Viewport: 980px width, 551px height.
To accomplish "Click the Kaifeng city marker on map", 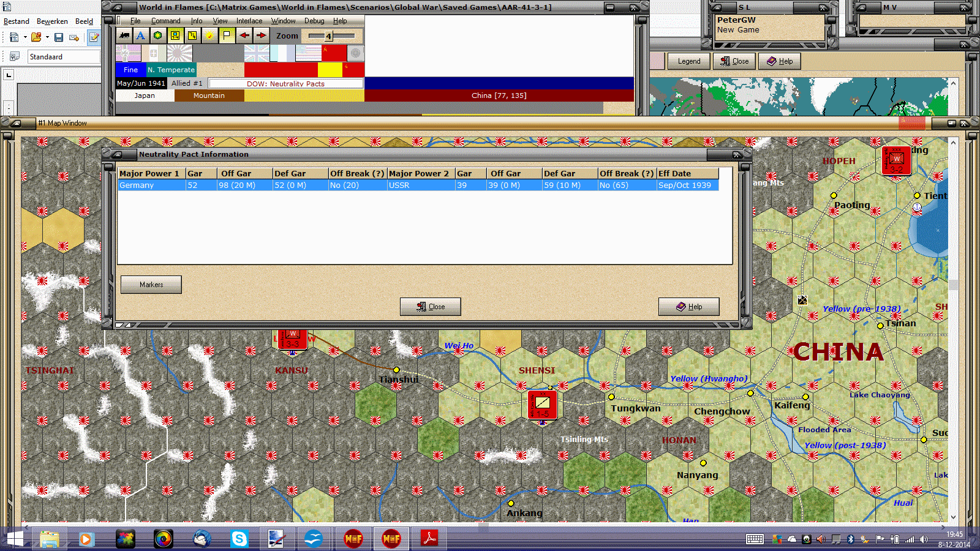I will (x=805, y=397).
